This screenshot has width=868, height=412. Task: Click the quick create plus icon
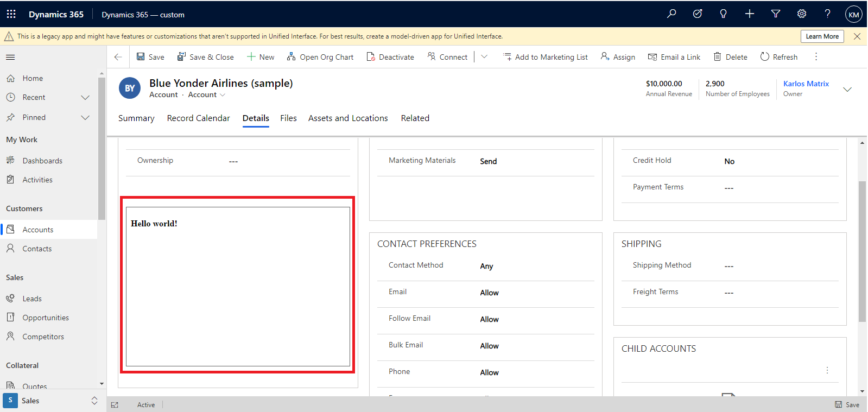749,14
